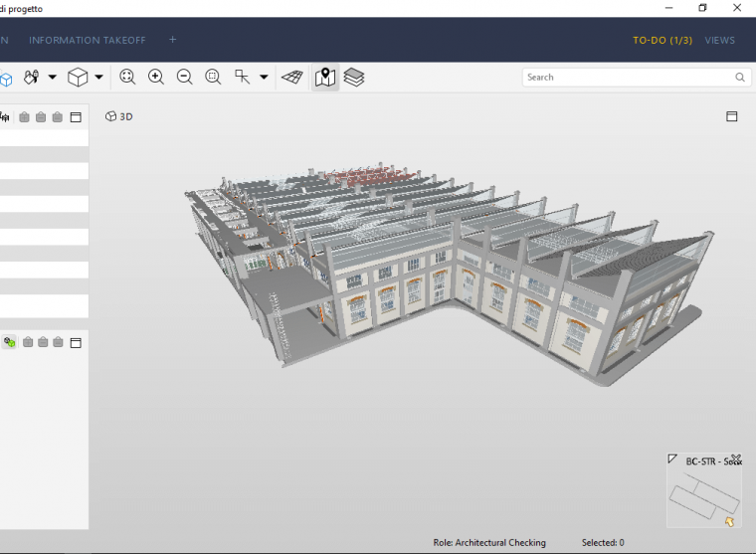The height and width of the screenshot is (554, 756).
Task: Click the zoom in magnifier
Action: pyautogui.click(x=156, y=78)
